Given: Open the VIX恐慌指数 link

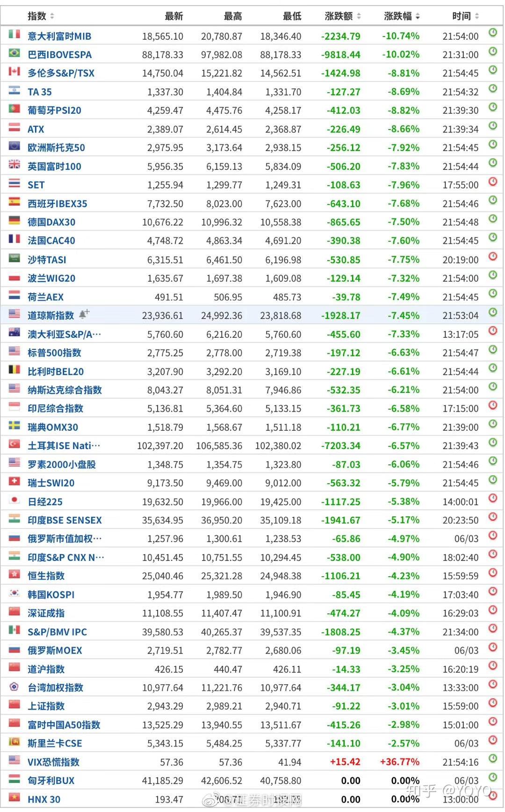Looking at the screenshot, I should [x=54, y=762].
